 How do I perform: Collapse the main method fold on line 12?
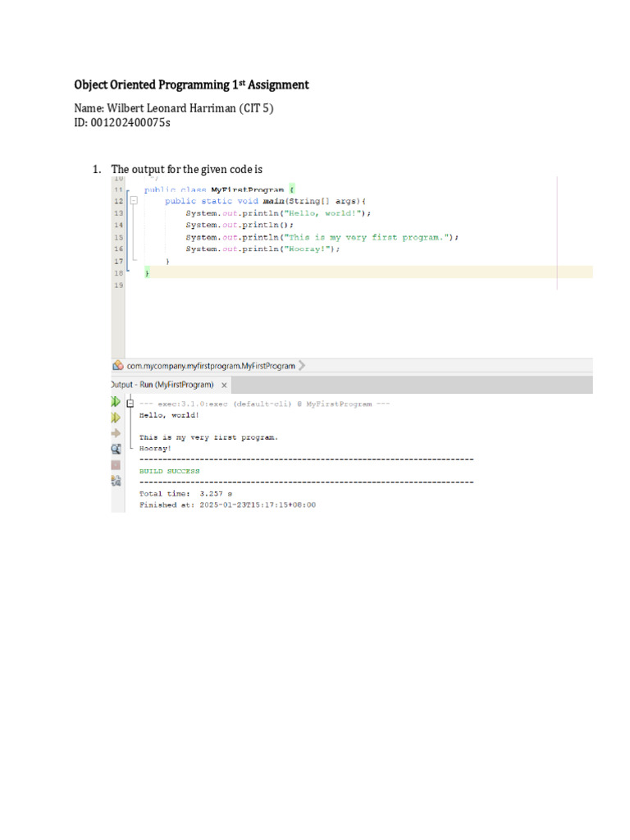click(134, 200)
